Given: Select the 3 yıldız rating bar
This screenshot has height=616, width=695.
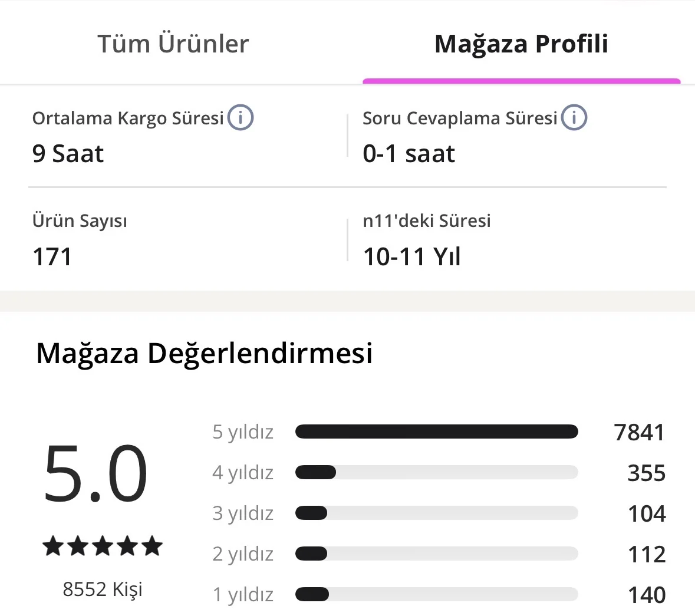Looking at the screenshot, I should point(436,513).
